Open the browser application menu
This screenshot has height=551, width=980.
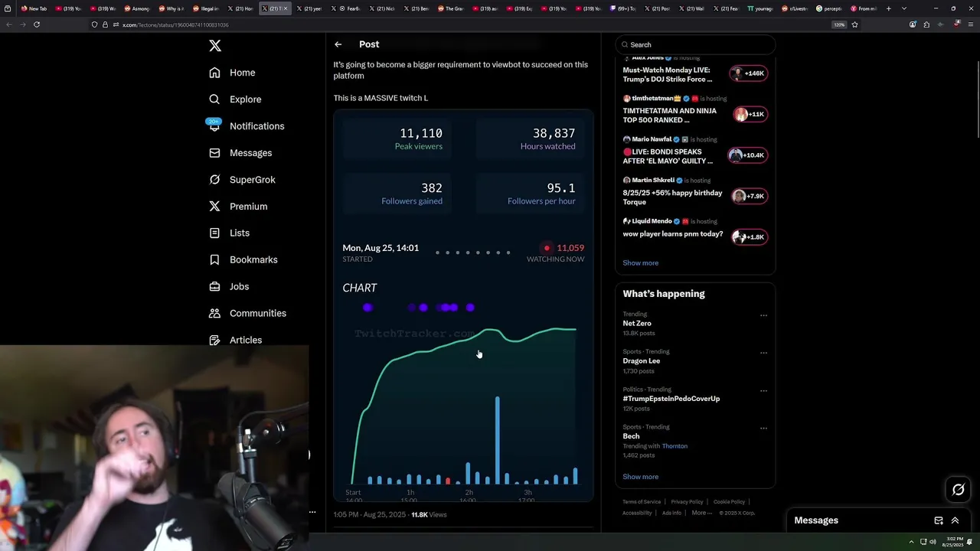pos(971,24)
